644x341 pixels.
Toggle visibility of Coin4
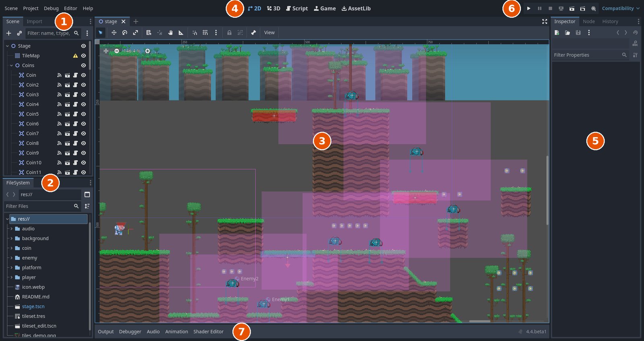pos(83,104)
